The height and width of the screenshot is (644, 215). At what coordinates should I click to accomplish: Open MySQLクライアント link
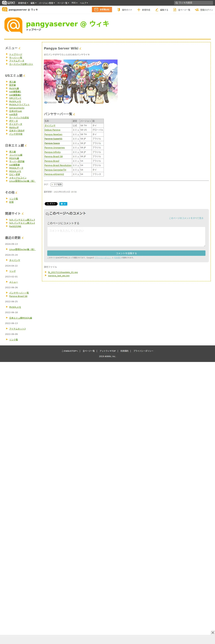pyautogui.click(x=19, y=105)
